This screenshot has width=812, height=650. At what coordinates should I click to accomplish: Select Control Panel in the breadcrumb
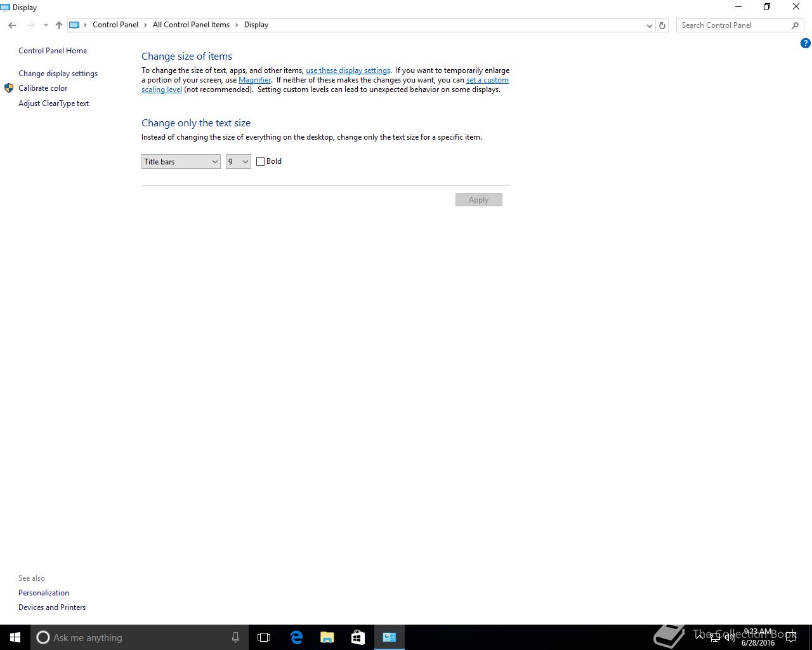tap(115, 25)
